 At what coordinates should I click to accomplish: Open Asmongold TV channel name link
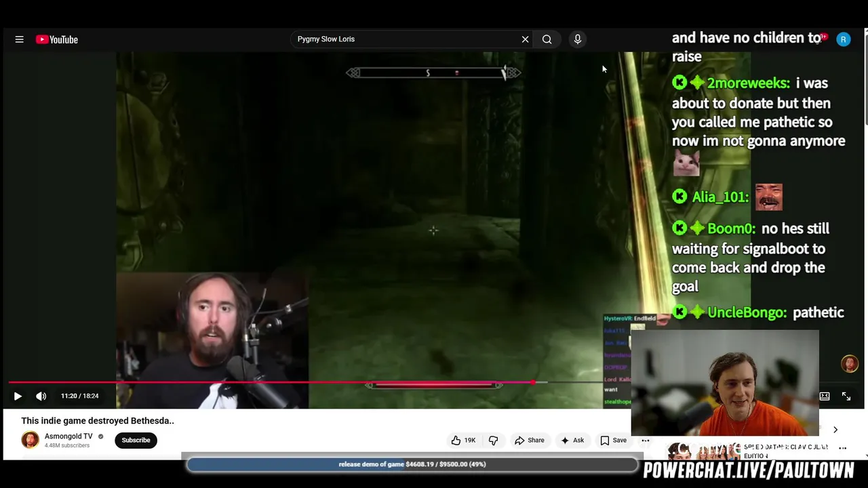point(68,436)
